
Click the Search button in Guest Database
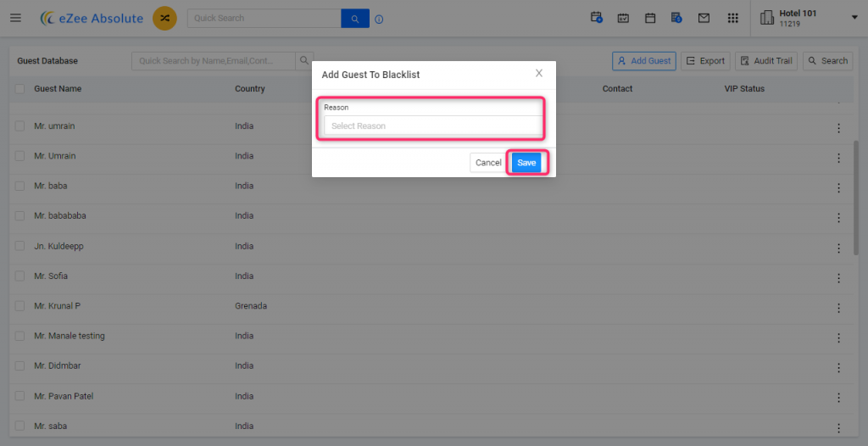[828, 61]
